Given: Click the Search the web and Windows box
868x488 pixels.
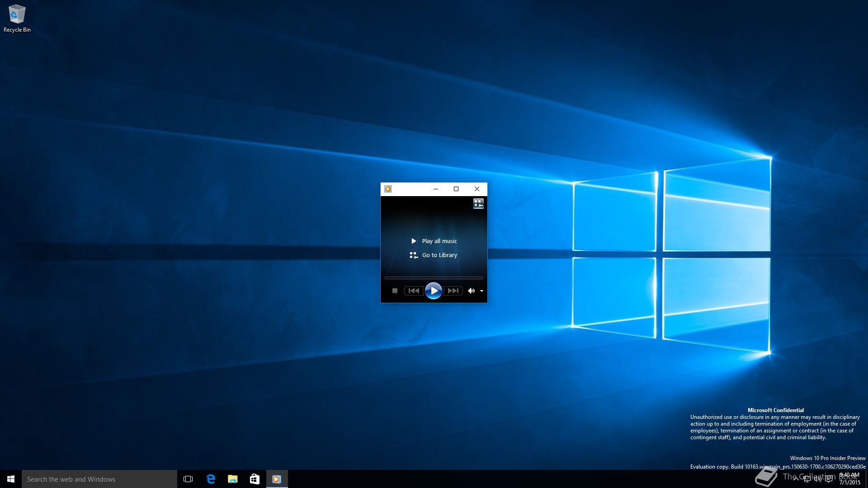Looking at the screenshot, I should coord(99,479).
